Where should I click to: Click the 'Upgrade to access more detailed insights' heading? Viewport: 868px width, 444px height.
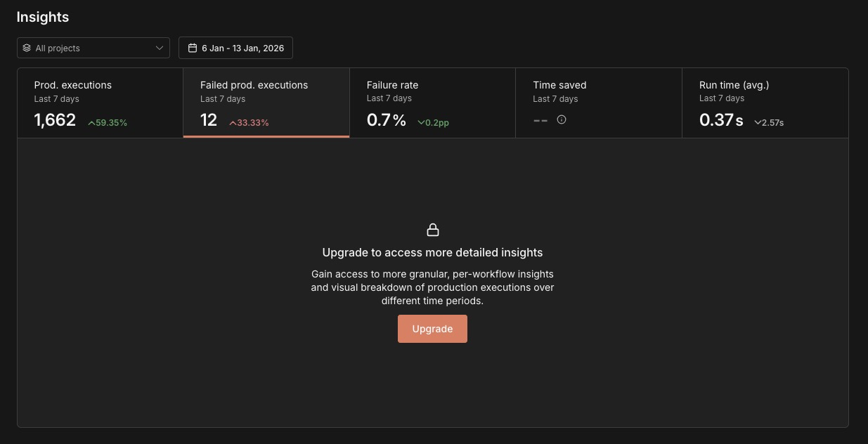[432, 252]
